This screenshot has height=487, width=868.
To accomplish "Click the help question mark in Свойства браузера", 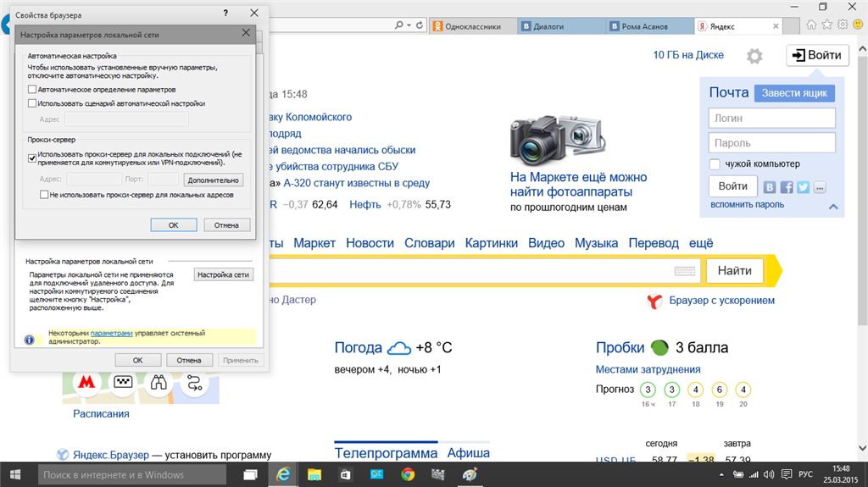I will tap(225, 14).
